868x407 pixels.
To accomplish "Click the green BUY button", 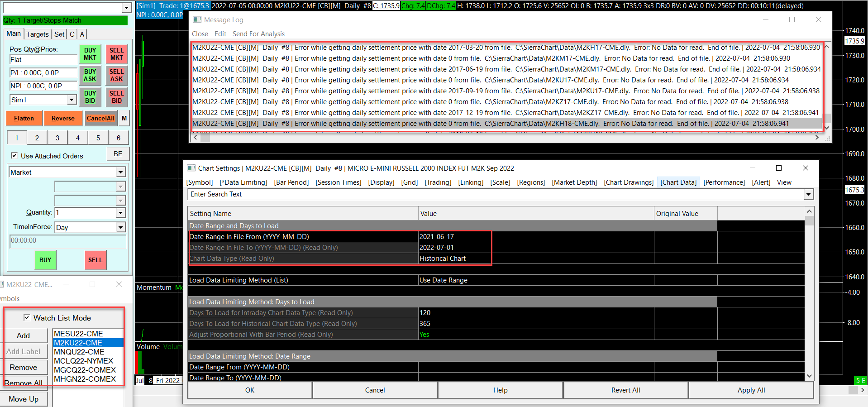I will pyautogui.click(x=45, y=260).
